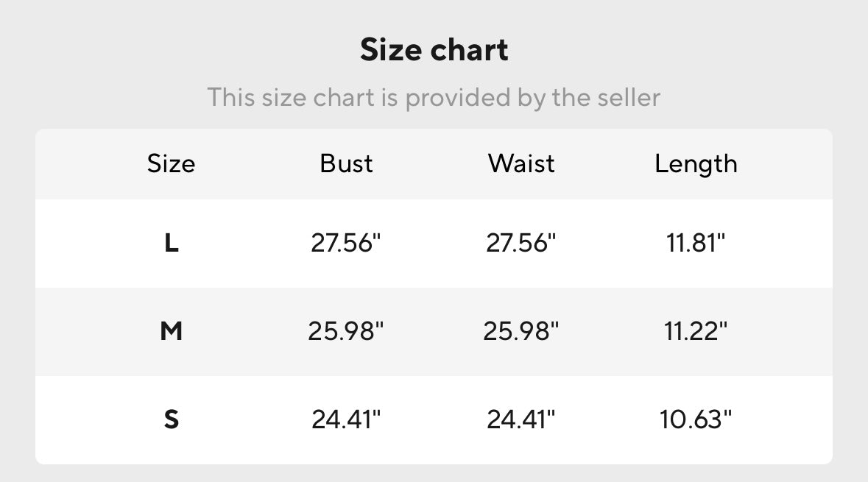Click the S size label
Viewport: 868px width, 482px height.
(171, 419)
